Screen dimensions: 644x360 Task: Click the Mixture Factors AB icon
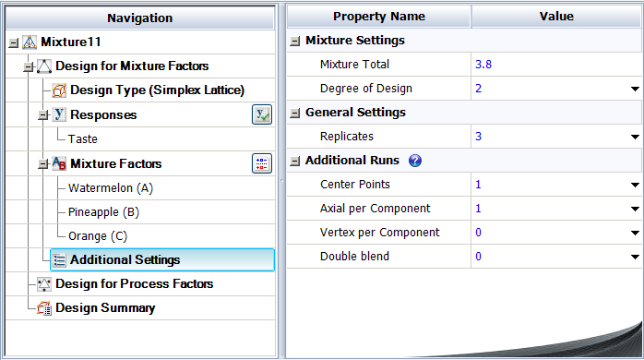tap(59, 163)
